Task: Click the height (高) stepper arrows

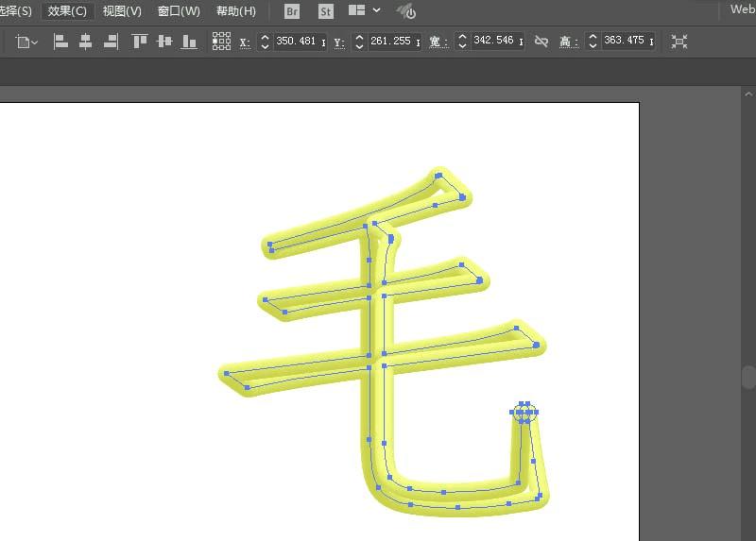Action: [x=593, y=41]
